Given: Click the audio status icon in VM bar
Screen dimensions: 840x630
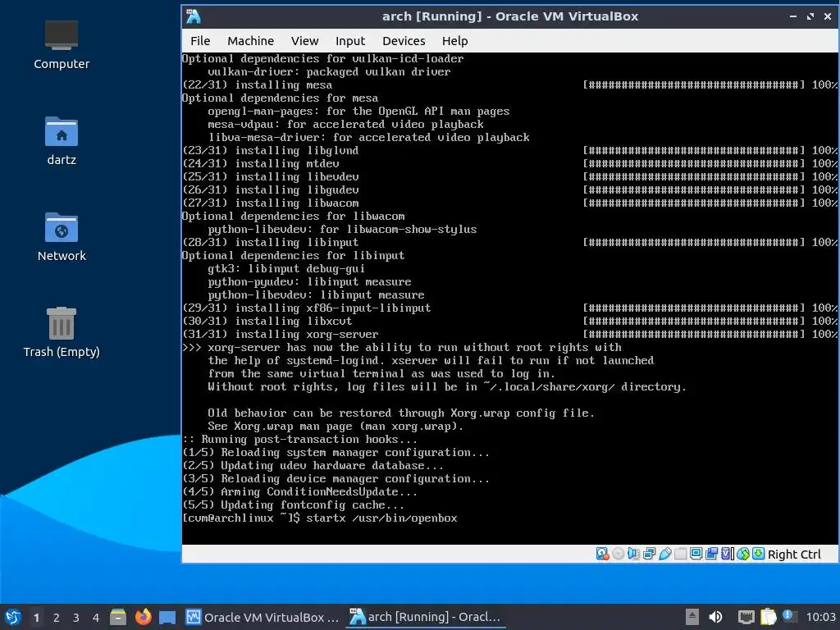Looking at the screenshot, I should (x=633, y=554).
